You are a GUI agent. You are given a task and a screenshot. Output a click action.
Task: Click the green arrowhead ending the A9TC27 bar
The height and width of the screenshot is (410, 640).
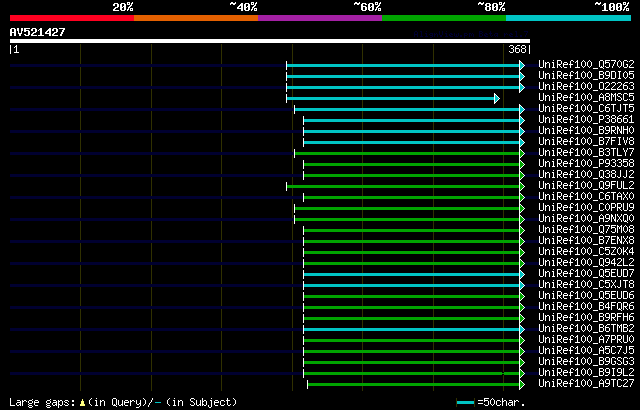click(522, 385)
